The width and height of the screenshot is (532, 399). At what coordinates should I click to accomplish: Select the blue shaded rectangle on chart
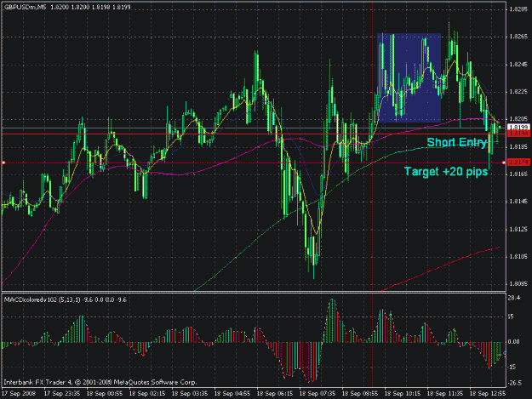tap(409, 77)
